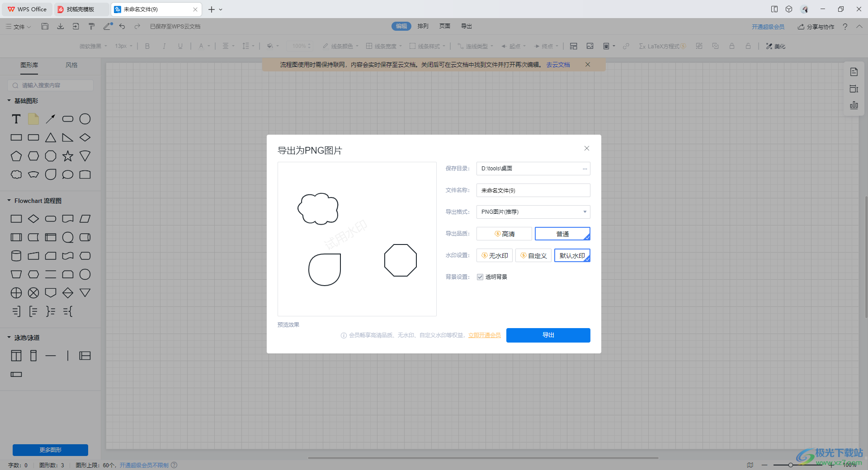
Task: Click the Beautify button
Action: (776, 46)
